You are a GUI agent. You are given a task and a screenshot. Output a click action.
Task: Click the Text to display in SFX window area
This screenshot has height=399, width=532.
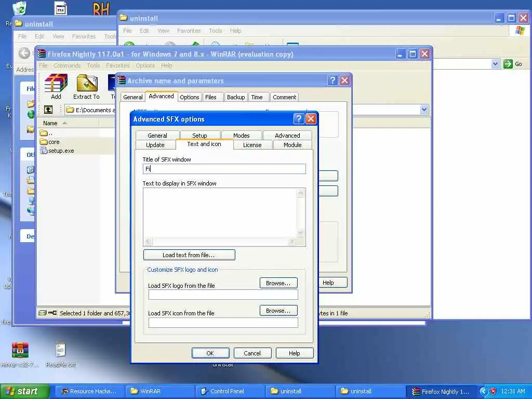pos(220,213)
